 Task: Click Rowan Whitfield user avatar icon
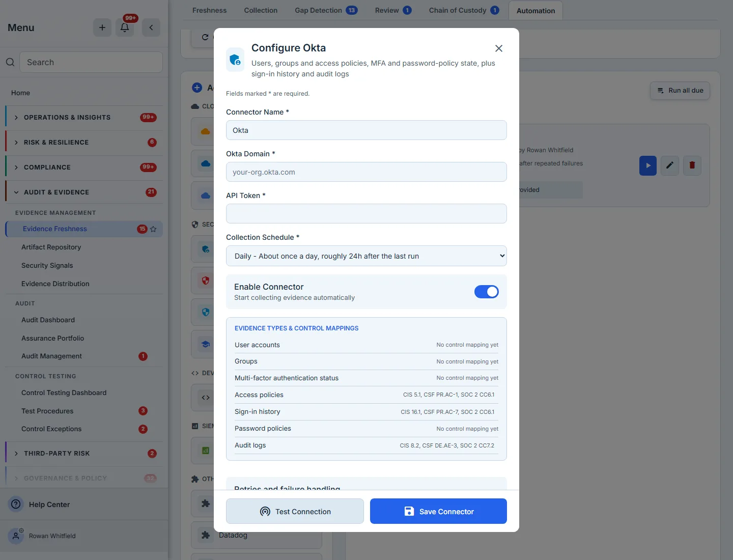point(16,536)
